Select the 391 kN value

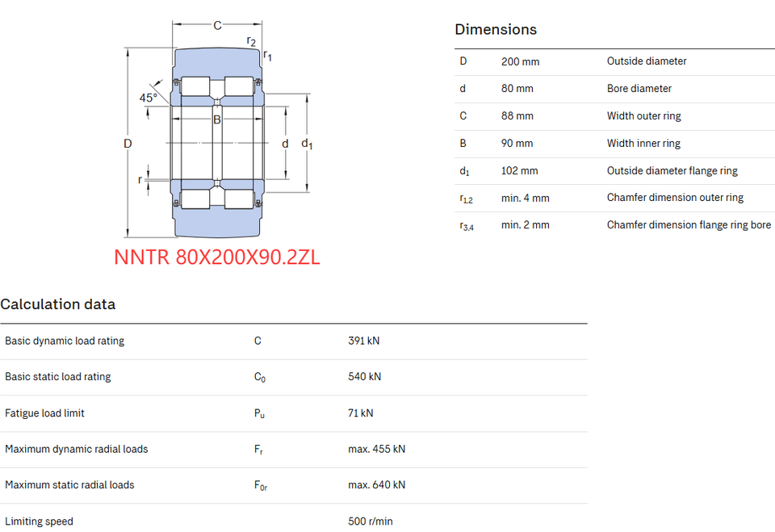coord(364,341)
